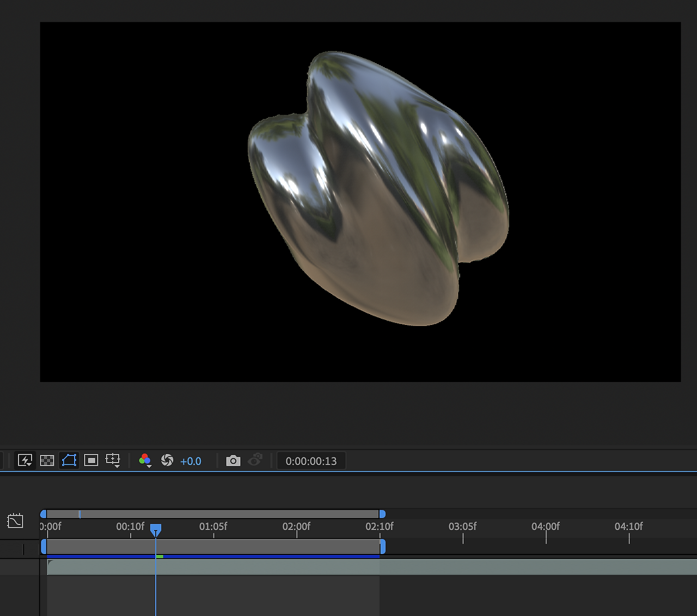
Task: Click the Show Snapshot icon
Action: [255, 460]
